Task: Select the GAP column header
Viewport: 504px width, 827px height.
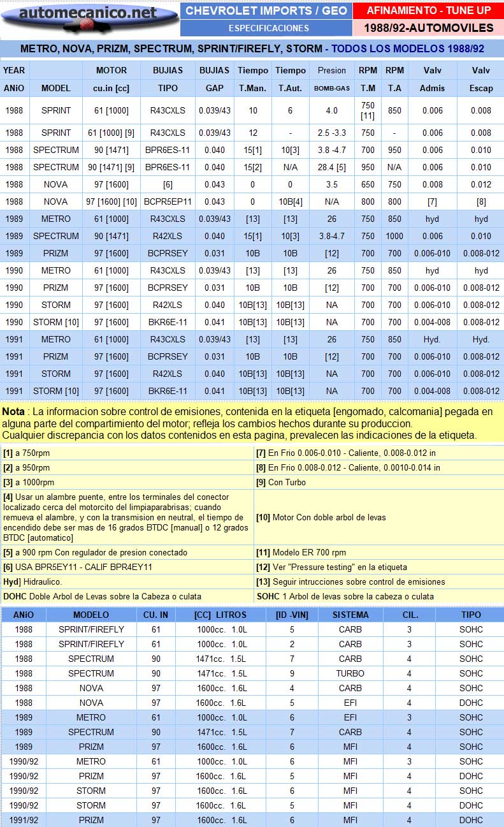Action: coord(215,89)
